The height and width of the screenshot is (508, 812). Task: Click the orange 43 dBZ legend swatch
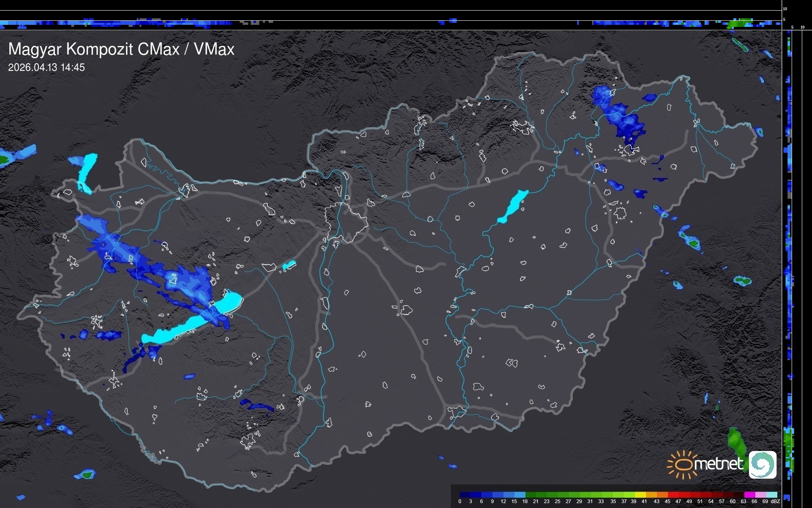(x=662, y=495)
